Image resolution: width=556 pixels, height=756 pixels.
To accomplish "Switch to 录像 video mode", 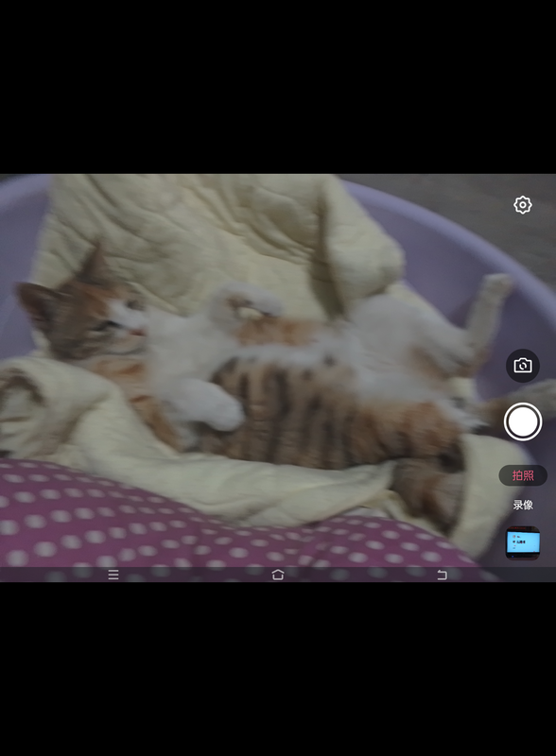I will tap(523, 505).
